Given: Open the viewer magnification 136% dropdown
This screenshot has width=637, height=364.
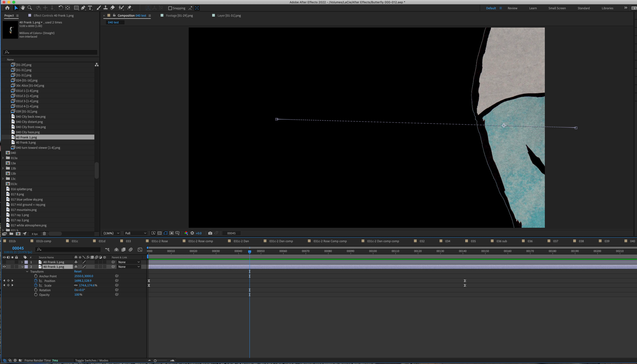Looking at the screenshot, I should (111, 233).
